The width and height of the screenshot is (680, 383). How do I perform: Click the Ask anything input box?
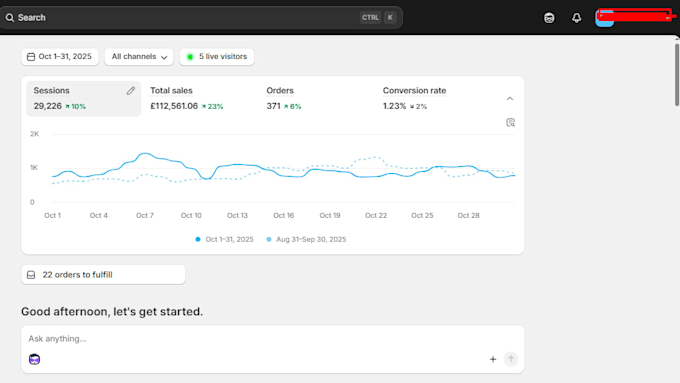coord(272,339)
